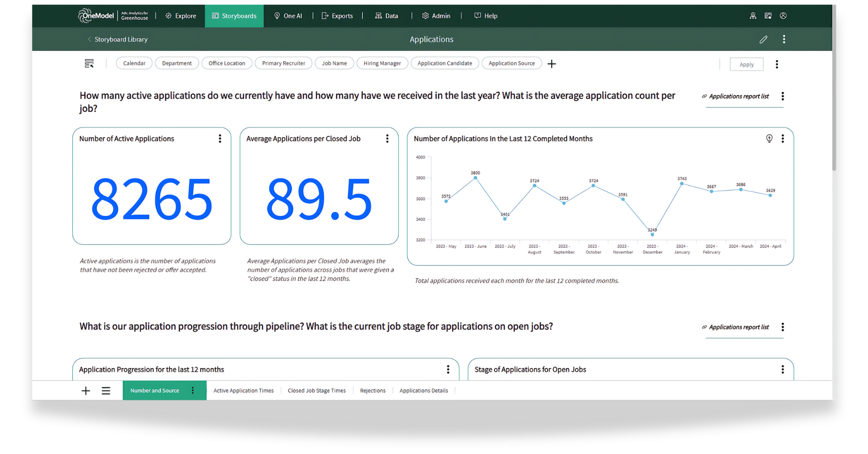Open the OneModel logo home
This screenshot has height=454, width=868.
[x=96, y=16]
